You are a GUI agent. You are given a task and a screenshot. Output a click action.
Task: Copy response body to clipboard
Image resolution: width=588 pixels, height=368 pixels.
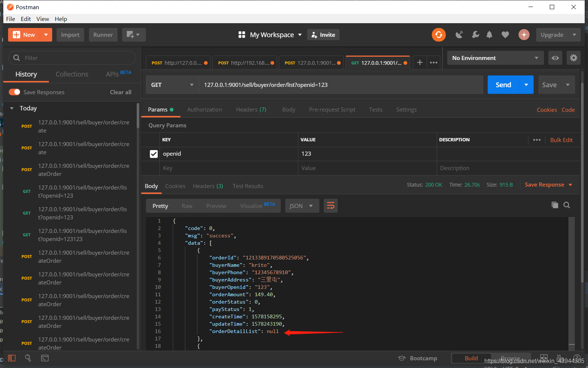pos(555,205)
